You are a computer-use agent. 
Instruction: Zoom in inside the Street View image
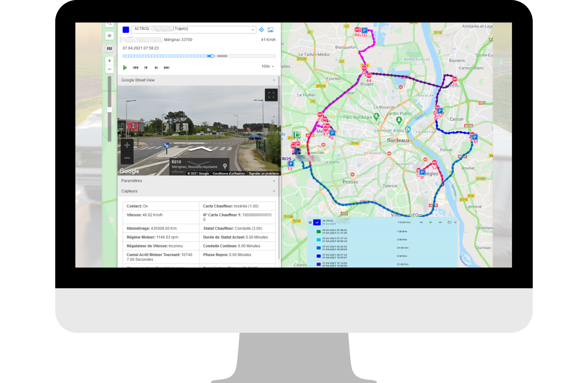click(x=127, y=145)
